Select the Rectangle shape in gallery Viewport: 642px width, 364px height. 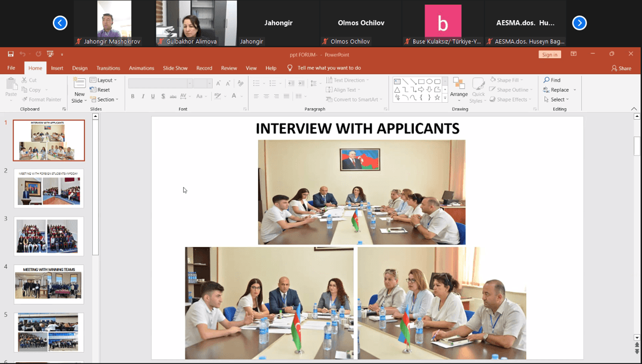(421, 81)
